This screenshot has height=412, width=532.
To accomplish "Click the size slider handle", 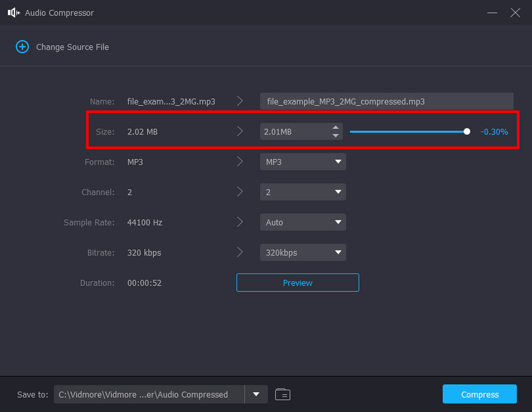I will coord(467,131).
